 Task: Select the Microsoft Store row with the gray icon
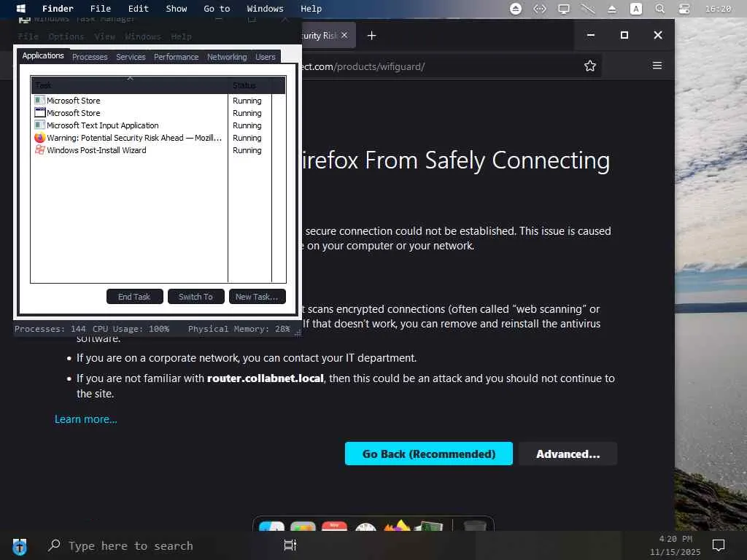(x=128, y=101)
